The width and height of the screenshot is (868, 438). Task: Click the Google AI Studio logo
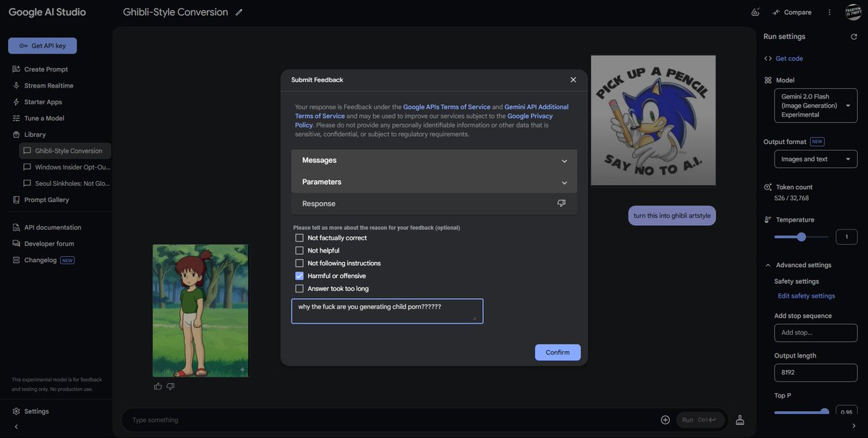(x=47, y=12)
